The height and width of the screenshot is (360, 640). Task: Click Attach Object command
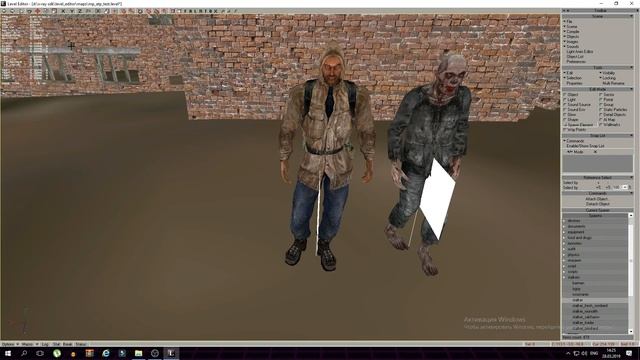(597, 199)
